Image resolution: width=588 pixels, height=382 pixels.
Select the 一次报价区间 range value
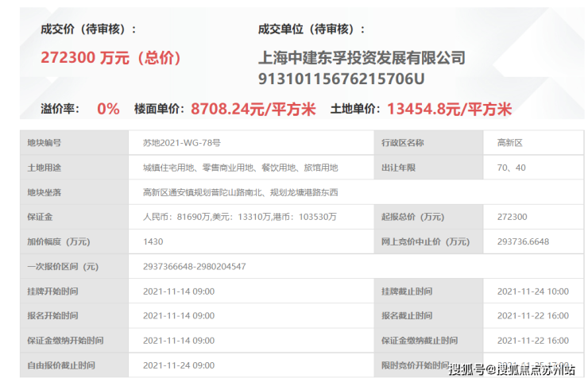coord(194,267)
